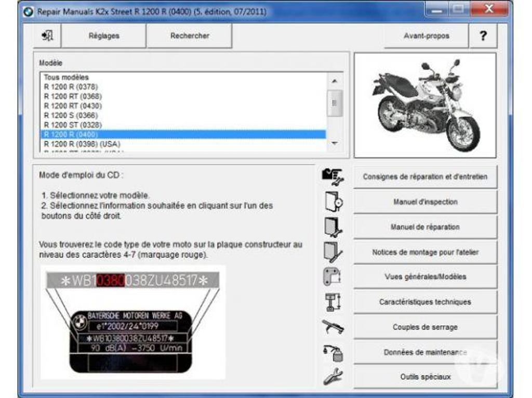Image resolution: width=532 pixels, height=398 pixels.
Task: Open the Avant-propos foreword
Action: (426, 36)
